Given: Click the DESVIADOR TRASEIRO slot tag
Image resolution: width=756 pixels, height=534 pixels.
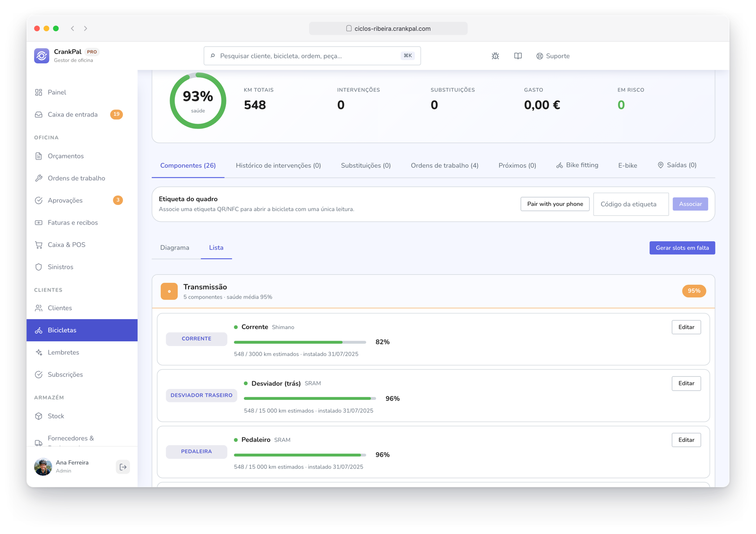Looking at the screenshot, I should point(202,395).
